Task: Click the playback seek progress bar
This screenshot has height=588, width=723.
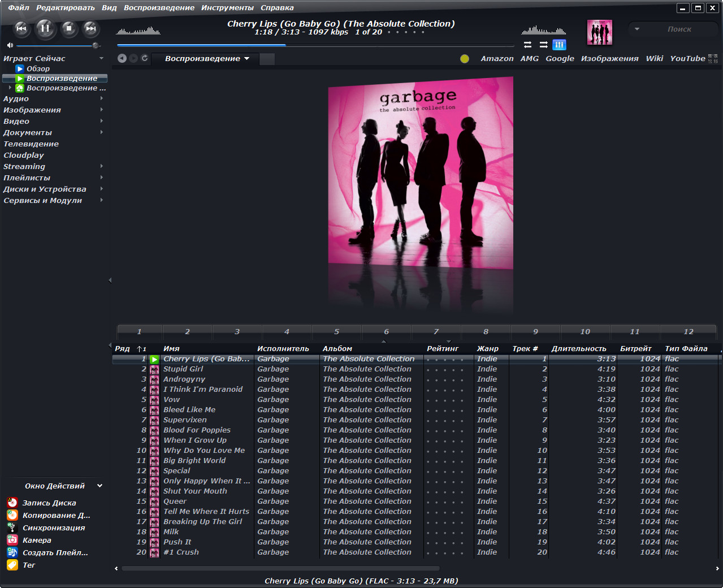Action: [315, 45]
